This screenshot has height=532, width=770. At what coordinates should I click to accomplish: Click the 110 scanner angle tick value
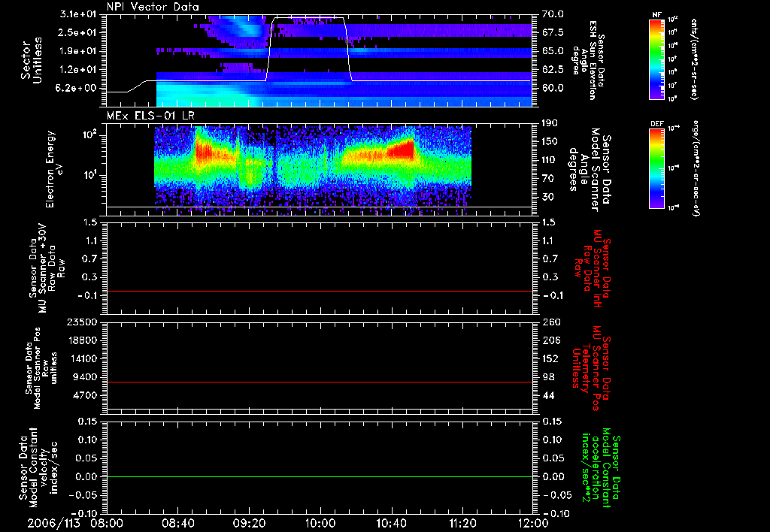pyautogui.click(x=550, y=160)
